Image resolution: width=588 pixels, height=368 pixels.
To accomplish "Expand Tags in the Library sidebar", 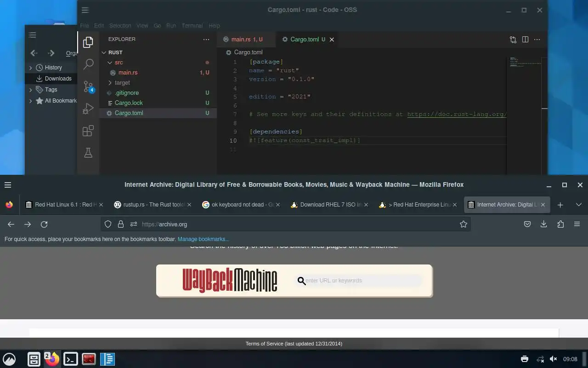I will (x=31, y=90).
